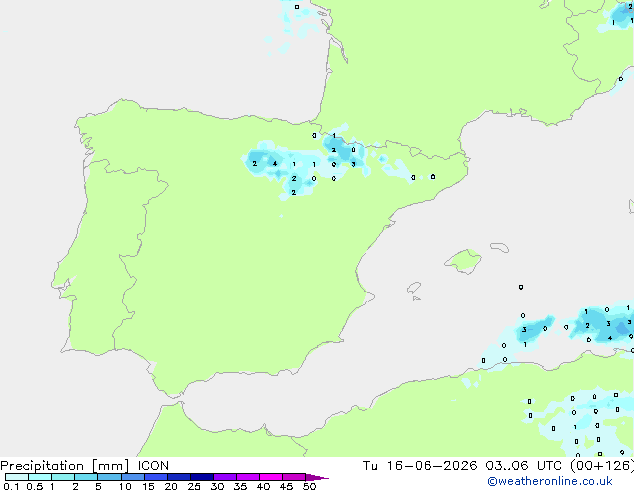Viewport: 634px width, 490px height.
Task: Select legend color between 45 and 50
Action: coord(294,477)
